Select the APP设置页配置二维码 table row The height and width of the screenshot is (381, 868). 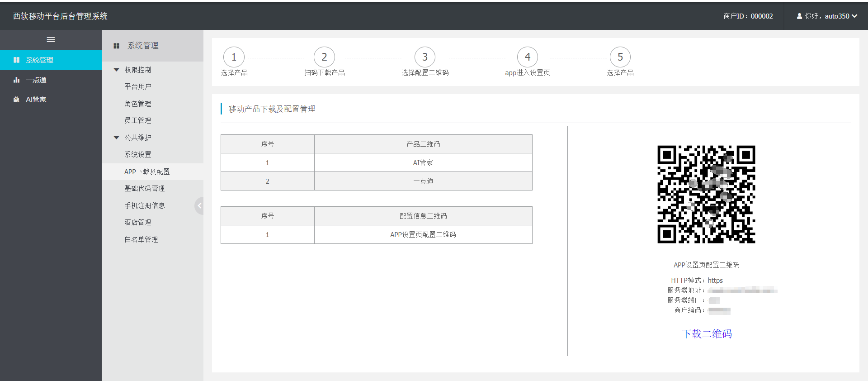point(377,235)
